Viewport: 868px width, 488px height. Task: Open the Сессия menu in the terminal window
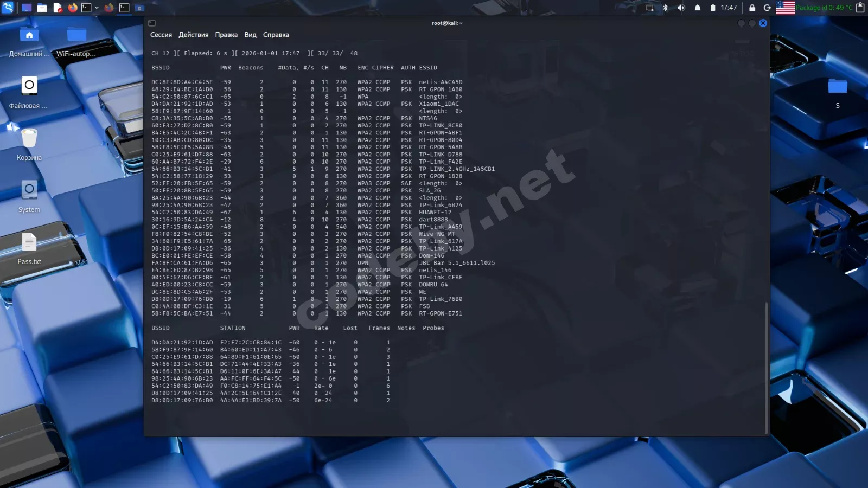pos(161,35)
